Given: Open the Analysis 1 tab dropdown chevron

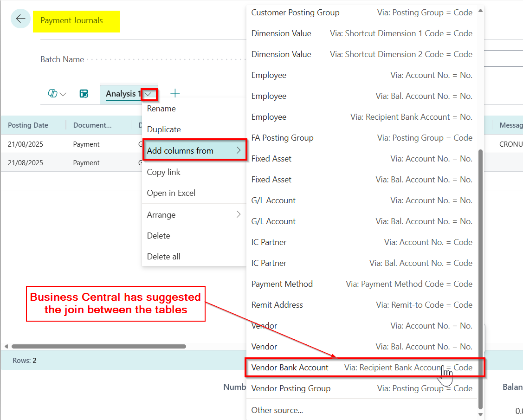Looking at the screenshot, I should click(149, 94).
